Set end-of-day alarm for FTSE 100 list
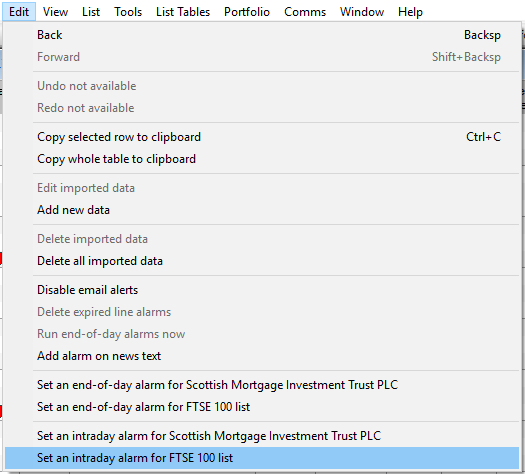 coord(262,407)
